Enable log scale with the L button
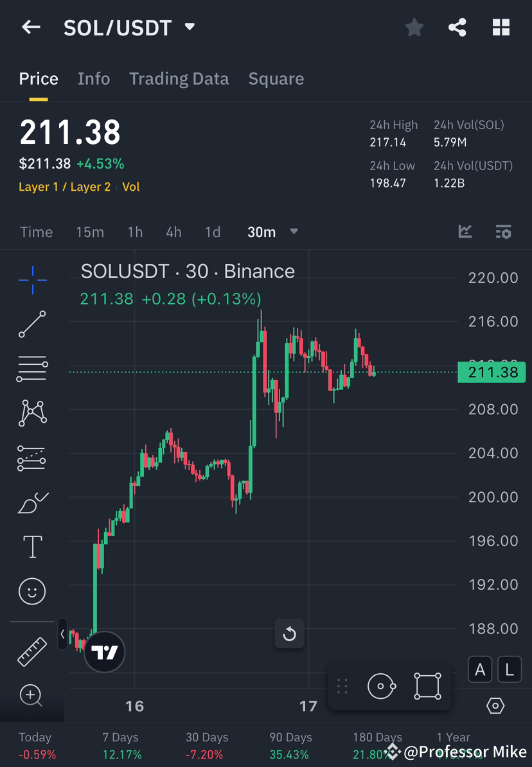532x767 pixels. 509,669
